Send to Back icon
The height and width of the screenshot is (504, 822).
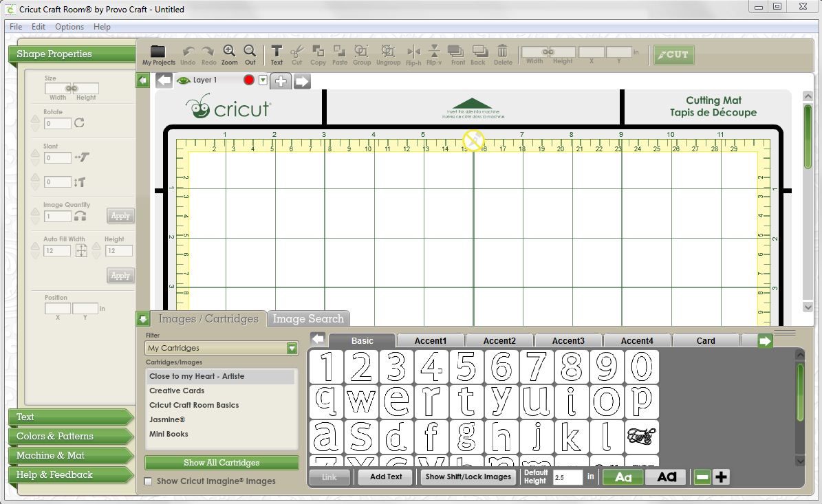(479, 51)
